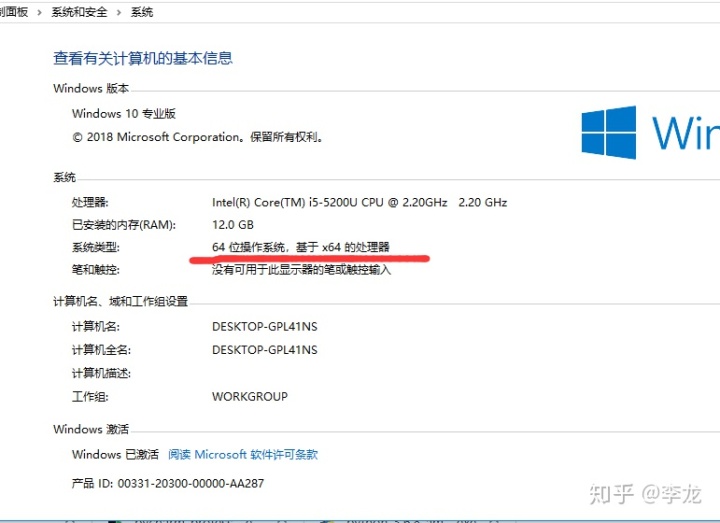Select the text Windows 10 专业版
Screen dimensions: 720x523
[x=124, y=113]
